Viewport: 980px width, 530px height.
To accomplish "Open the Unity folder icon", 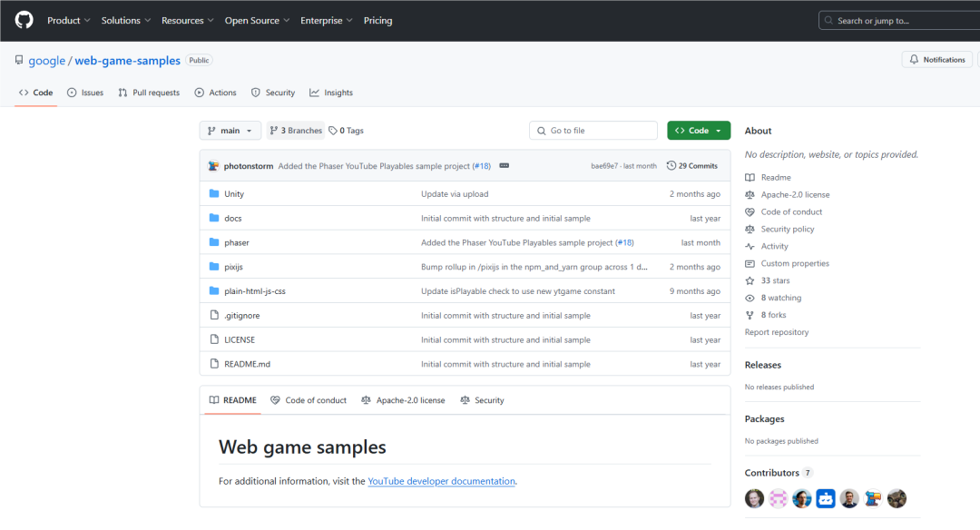I will click(214, 193).
